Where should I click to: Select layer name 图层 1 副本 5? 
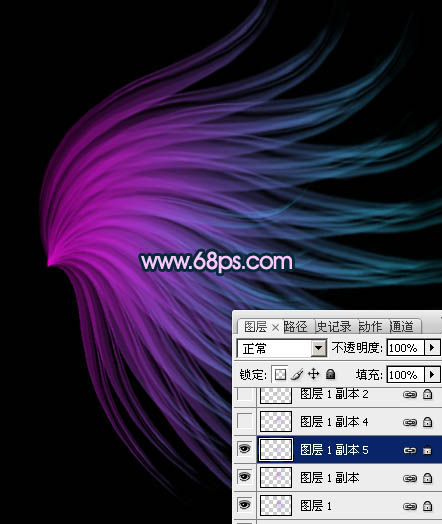click(x=334, y=450)
